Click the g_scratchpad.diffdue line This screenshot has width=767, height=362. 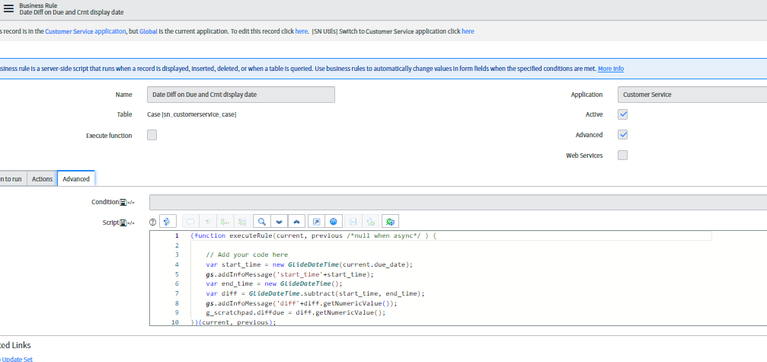(296, 313)
